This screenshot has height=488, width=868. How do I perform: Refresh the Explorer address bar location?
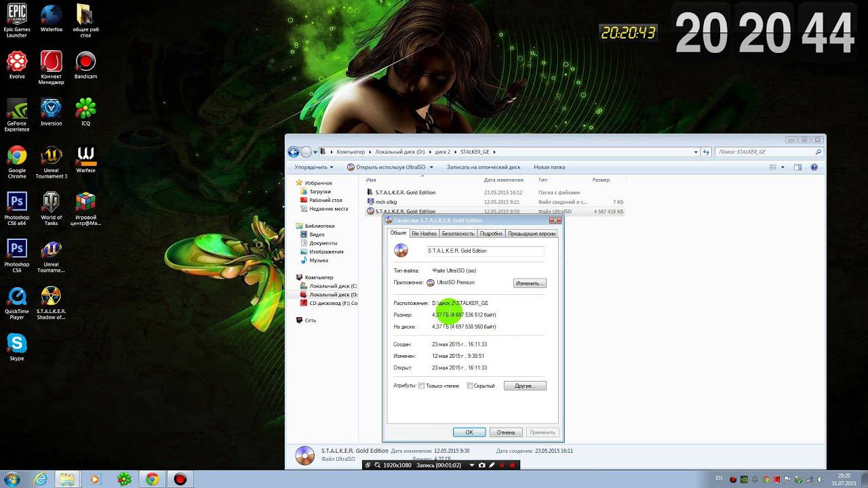(706, 152)
